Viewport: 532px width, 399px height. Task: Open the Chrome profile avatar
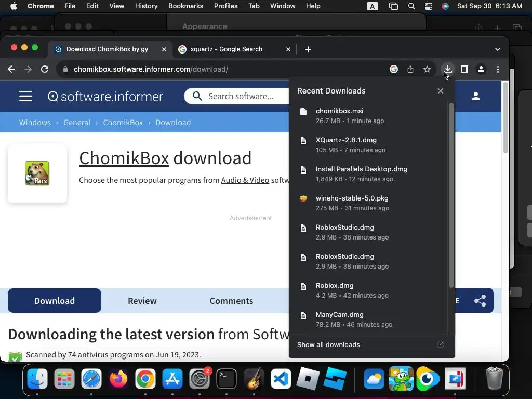[x=481, y=69]
